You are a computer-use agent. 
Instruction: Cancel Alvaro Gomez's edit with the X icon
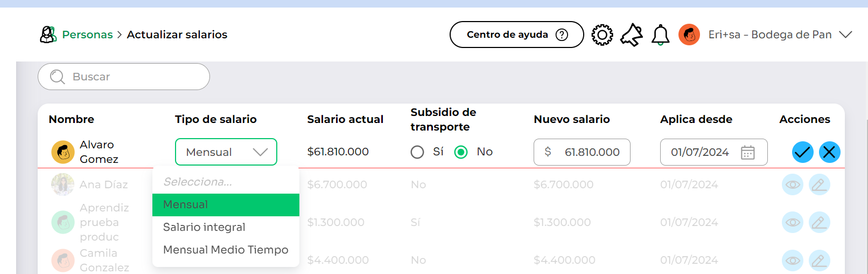click(x=829, y=152)
